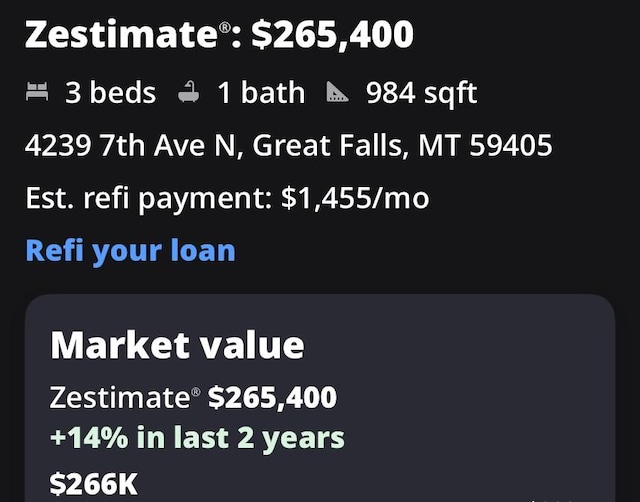The width and height of the screenshot is (640, 502).
Task: Click the registered mark in Market value card
Action: (196, 392)
